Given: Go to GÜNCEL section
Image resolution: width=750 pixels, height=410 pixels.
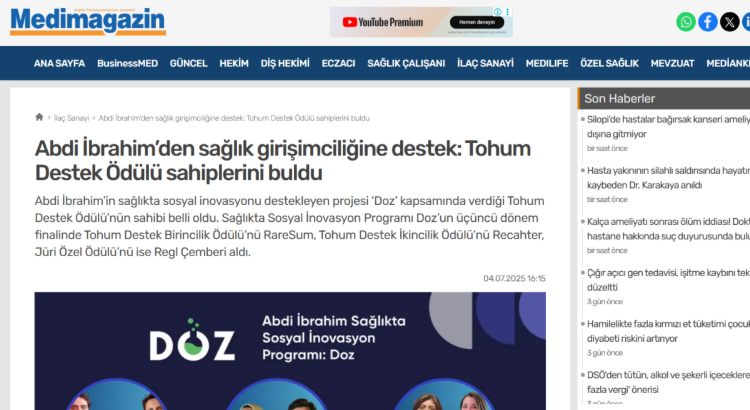Looking at the screenshot, I should coord(188,64).
